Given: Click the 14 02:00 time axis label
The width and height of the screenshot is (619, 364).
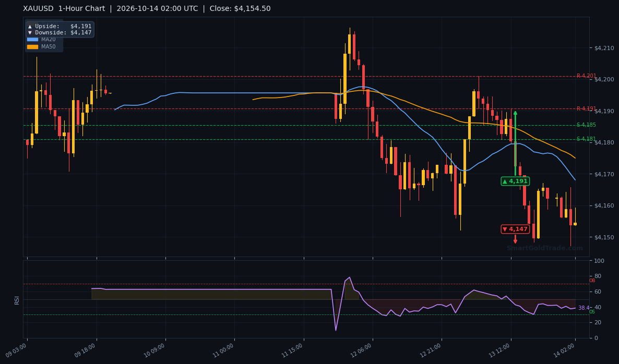Looking at the screenshot, I should (x=565, y=350).
